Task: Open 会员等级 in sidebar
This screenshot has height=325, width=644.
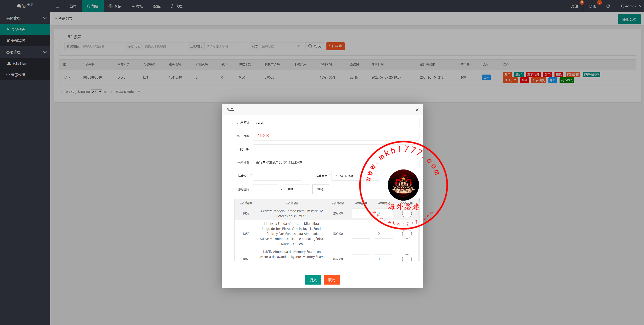Action: coord(25,40)
